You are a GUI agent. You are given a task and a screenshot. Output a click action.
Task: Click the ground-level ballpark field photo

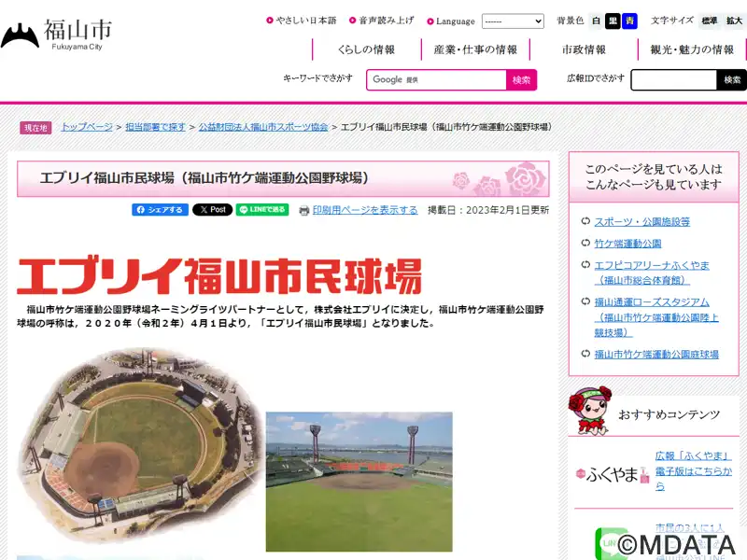tap(359, 482)
